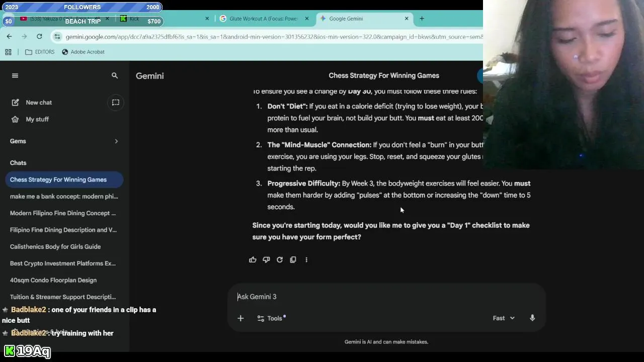
Task: Open chat Tuition & Streamer Support Description
Action: [64, 297]
